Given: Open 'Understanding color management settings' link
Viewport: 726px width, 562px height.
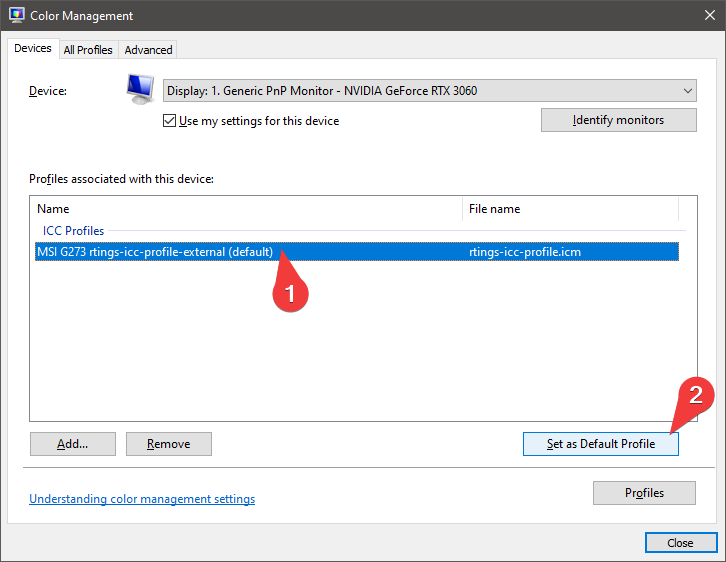Looking at the screenshot, I should tap(142, 499).
